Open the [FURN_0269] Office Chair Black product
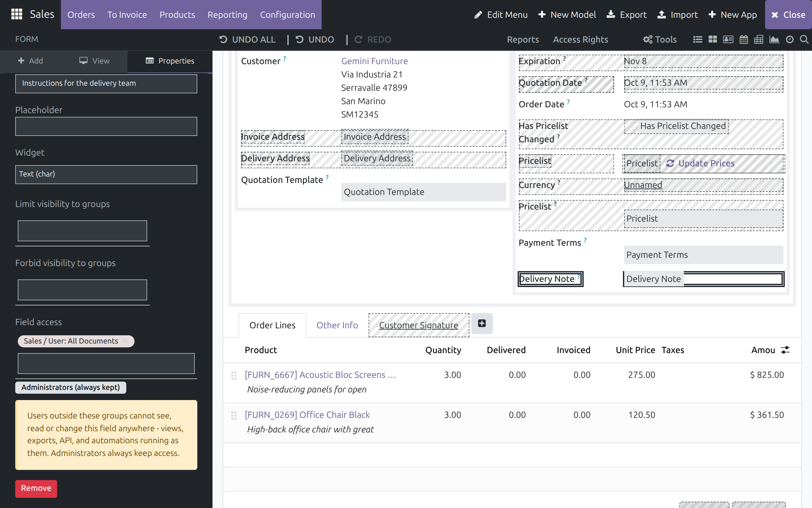The height and width of the screenshot is (508, 812). point(307,415)
